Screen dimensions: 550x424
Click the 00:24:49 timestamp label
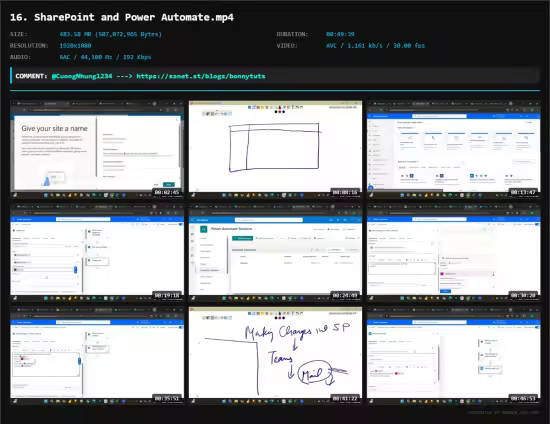(345, 296)
